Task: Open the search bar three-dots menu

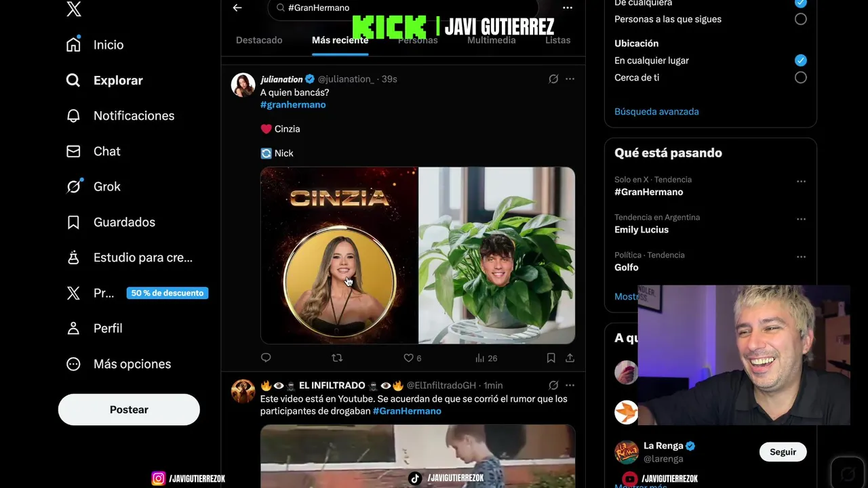Action: [568, 7]
